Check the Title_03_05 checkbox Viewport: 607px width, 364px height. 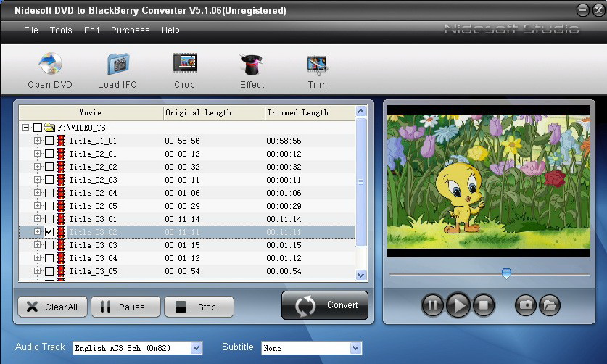pyautogui.click(x=49, y=271)
